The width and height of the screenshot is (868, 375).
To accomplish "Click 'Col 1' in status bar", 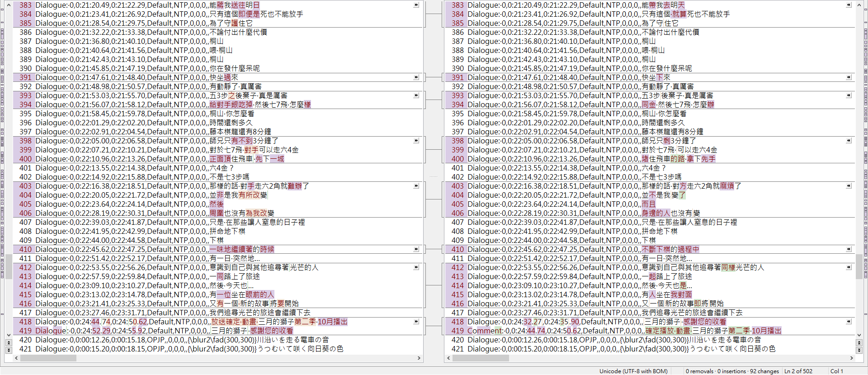I will (837, 371).
